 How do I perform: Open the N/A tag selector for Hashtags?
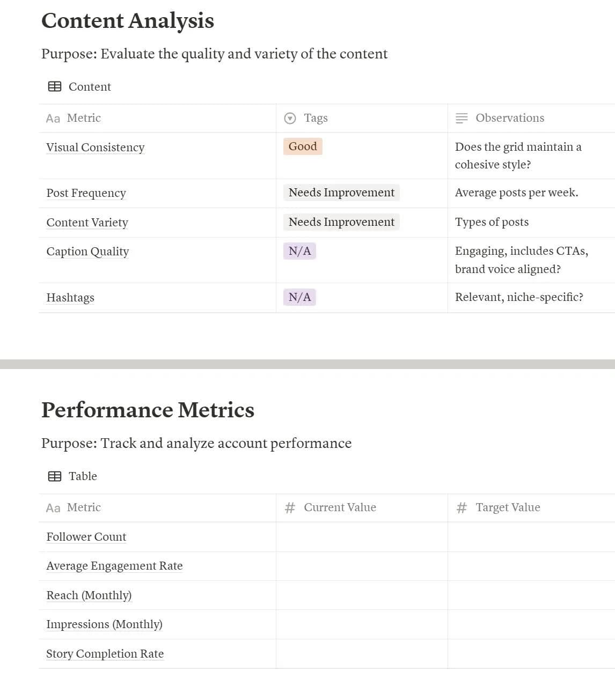pos(299,297)
